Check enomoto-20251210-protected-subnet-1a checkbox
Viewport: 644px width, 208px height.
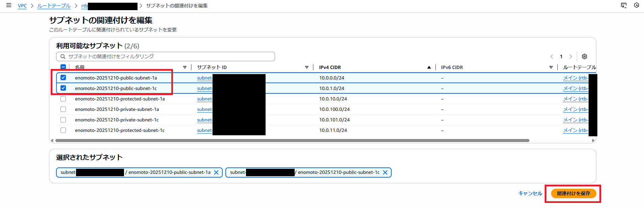[63, 99]
